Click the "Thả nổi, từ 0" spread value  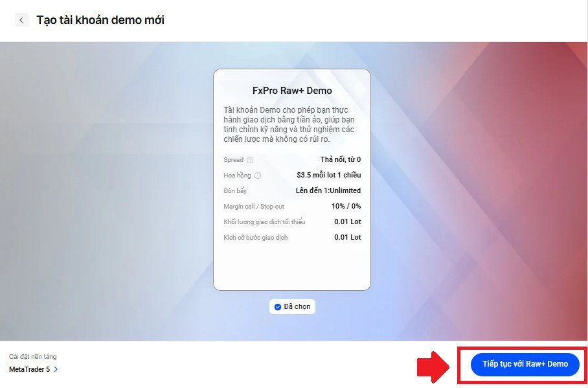coord(340,159)
